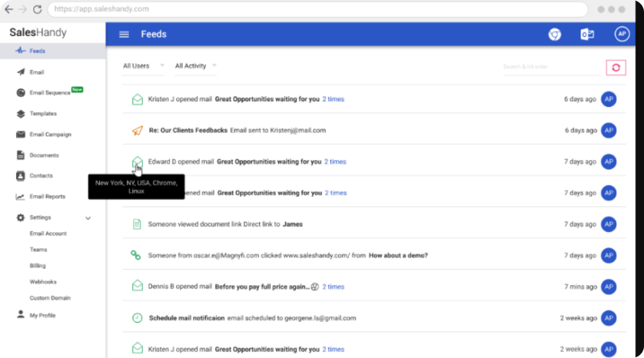
Task: Open the AP profile avatar in top bar
Action: click(622, 35)
